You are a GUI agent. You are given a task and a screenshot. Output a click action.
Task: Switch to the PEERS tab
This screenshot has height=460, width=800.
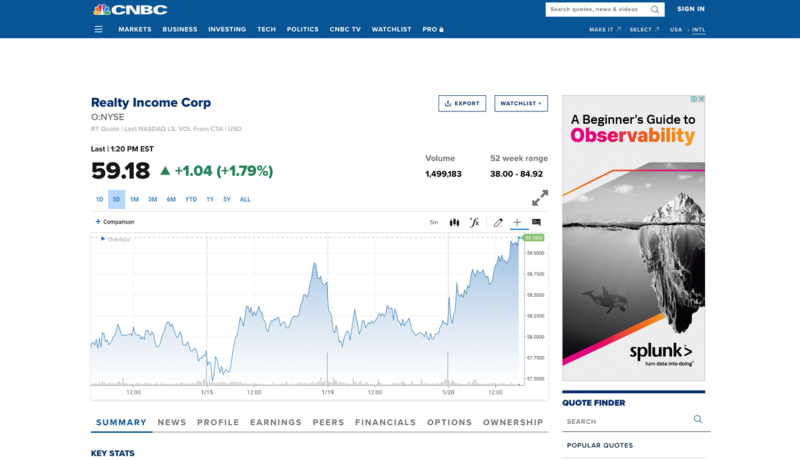329,422
